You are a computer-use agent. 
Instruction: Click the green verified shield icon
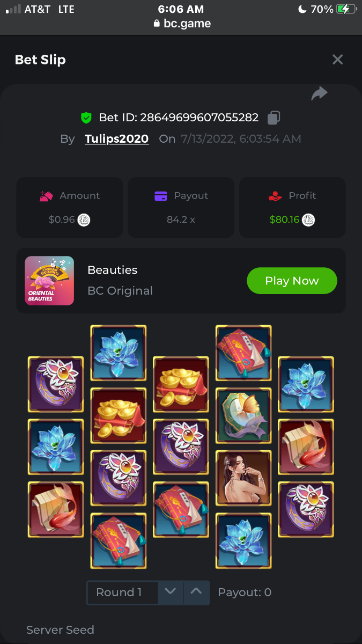tap(86, 118)
